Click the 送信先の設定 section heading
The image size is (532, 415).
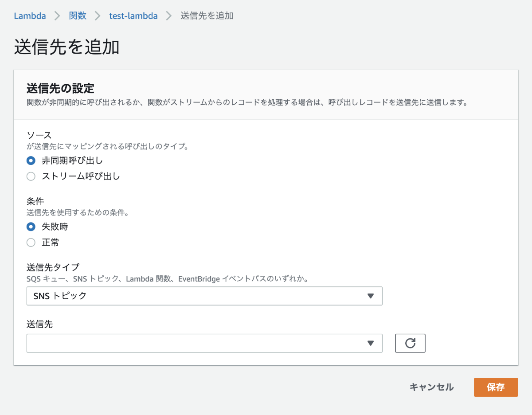(x=61, y=88)
